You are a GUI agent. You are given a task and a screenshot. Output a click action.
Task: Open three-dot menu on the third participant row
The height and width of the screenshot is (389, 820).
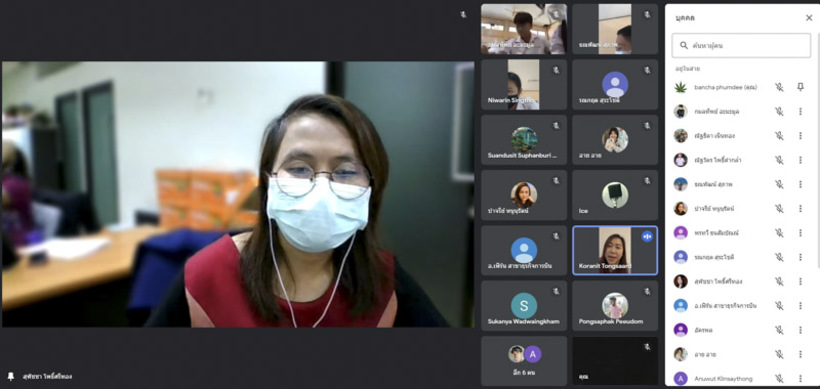(x=800, y=136)
